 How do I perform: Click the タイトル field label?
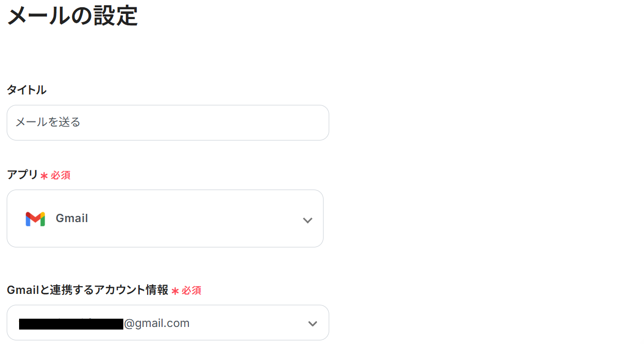26,90
